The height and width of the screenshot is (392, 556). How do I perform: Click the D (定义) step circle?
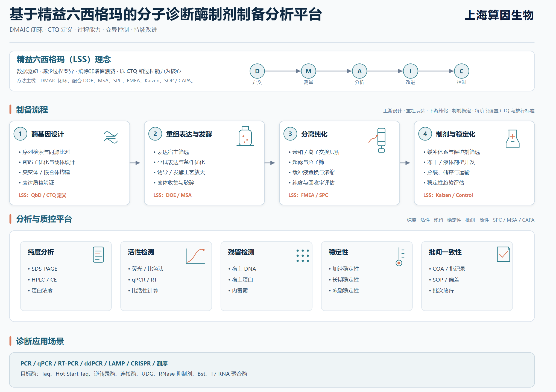(x=257, y=71)
